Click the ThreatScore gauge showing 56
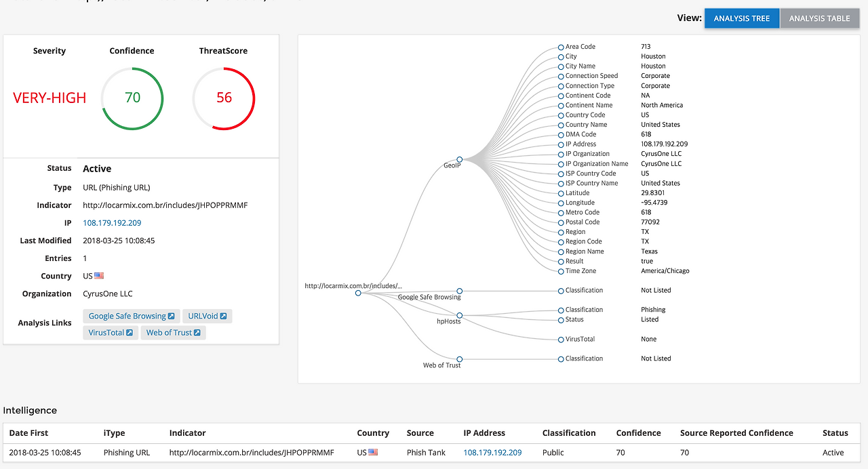Viewport: 868px width, 469px height. 224,98
